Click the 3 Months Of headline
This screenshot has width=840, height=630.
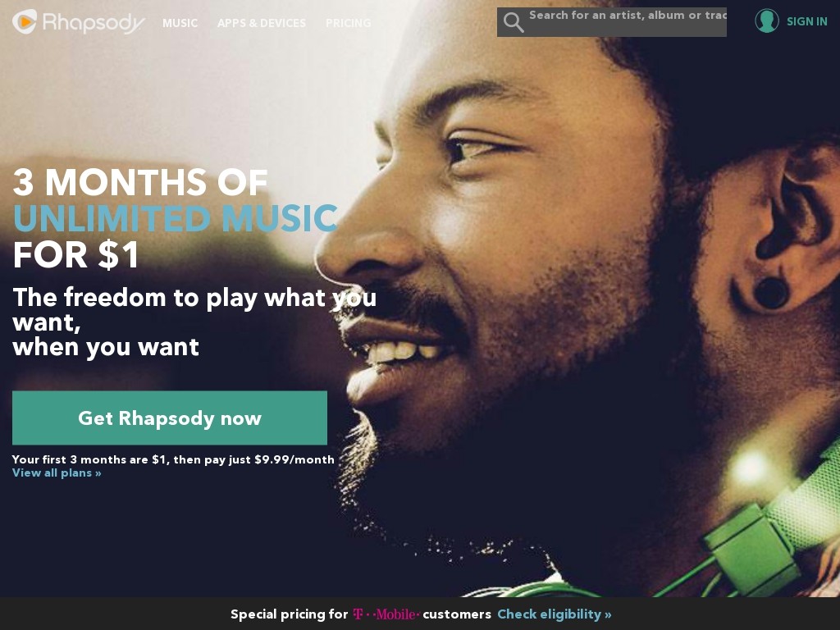[139, 182]
